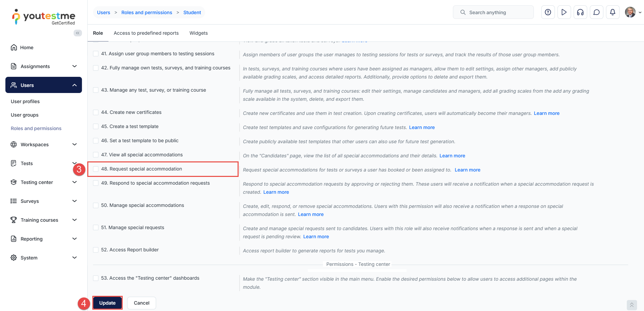This screenshot has width=644, height=311.
Task: Collapse the Users sidebar section
Action: click(x=74, y=85)
